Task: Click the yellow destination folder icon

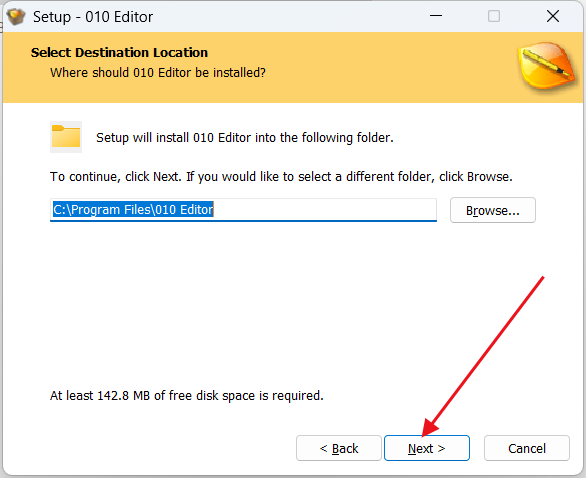Action: coord(66,137)
